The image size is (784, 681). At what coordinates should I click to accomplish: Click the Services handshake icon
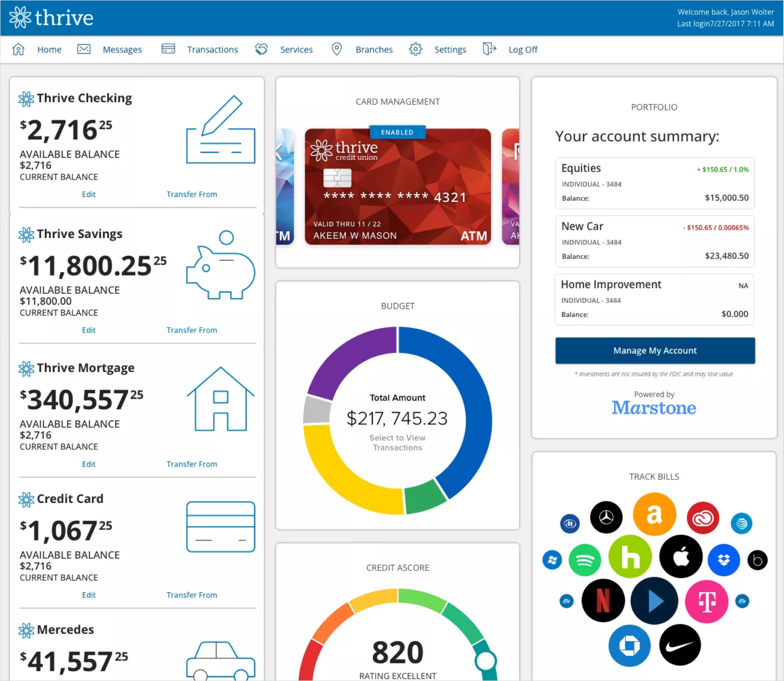click(262, 49)
